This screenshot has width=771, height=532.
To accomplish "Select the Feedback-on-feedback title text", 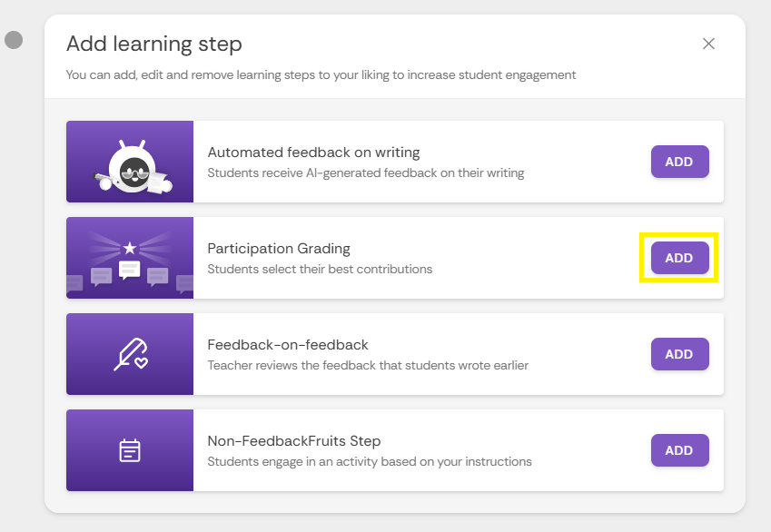I will click(288, 345).
